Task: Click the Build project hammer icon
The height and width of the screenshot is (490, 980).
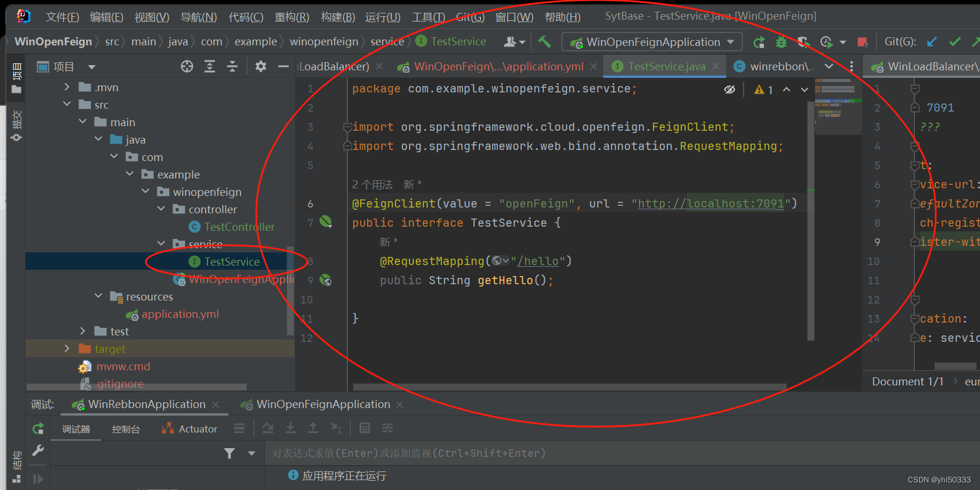Action: (544, 41)
